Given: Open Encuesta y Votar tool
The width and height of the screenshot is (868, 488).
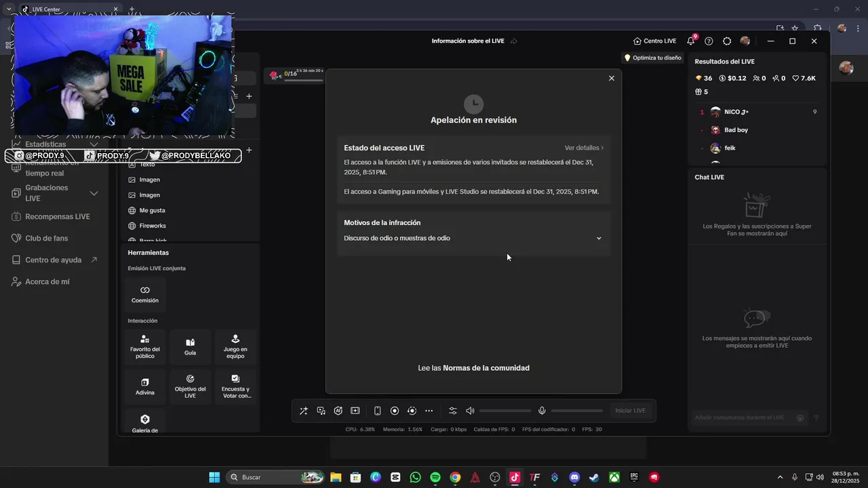Looking at the screenshot, I should (x=235, y=386).
